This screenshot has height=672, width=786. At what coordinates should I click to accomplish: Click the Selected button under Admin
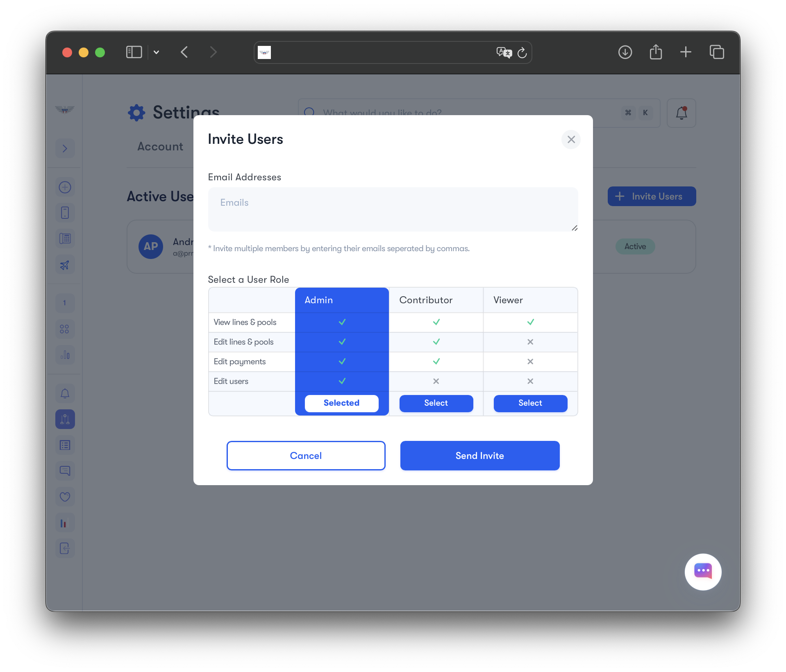341,403
